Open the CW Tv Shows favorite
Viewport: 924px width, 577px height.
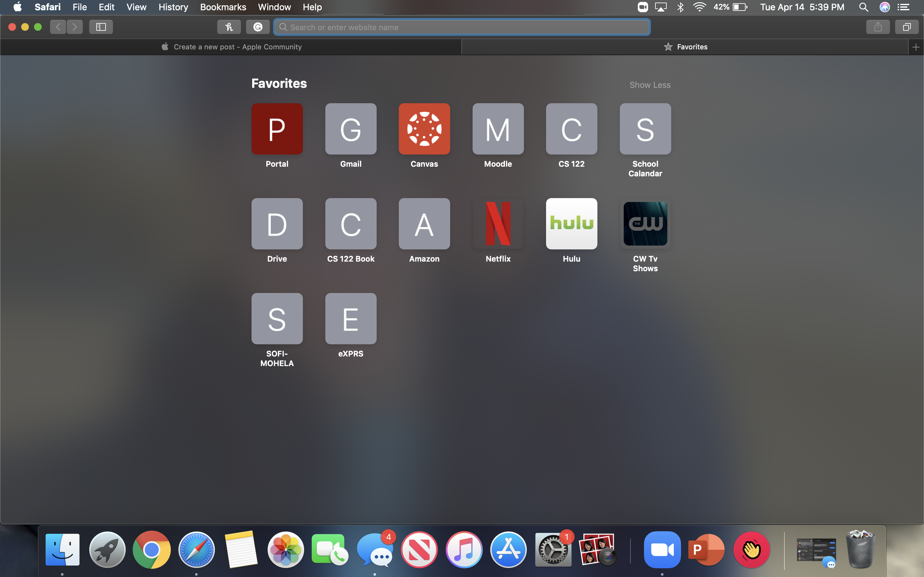645,224
